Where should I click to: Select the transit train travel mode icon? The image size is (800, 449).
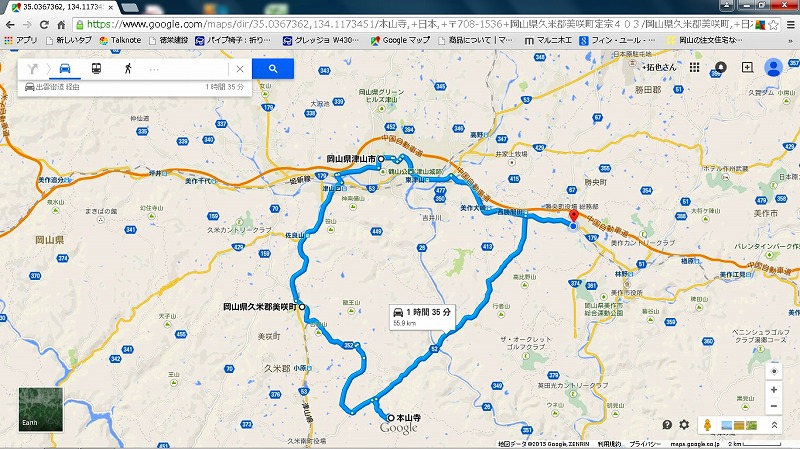(x=96, y=68)
